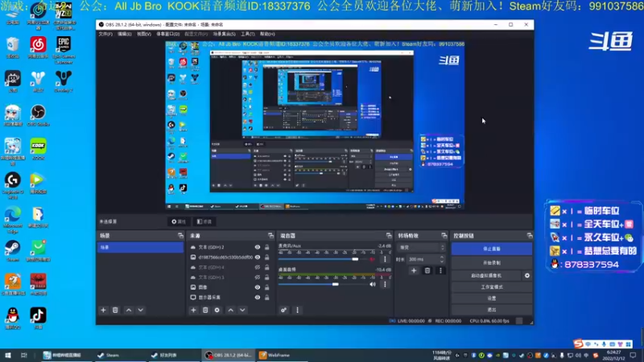Open source properties gear icon

217,311
